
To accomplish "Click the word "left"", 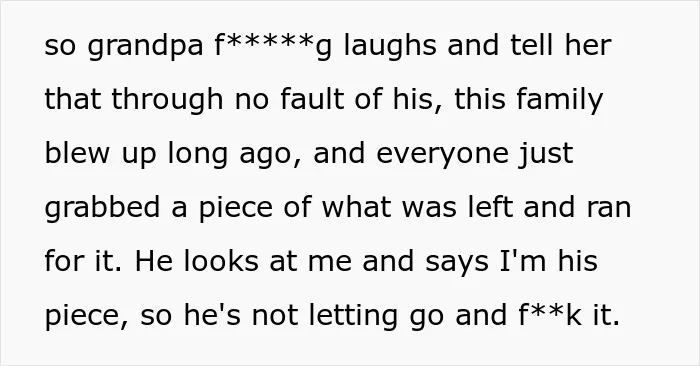I will [x=490, y=207].
